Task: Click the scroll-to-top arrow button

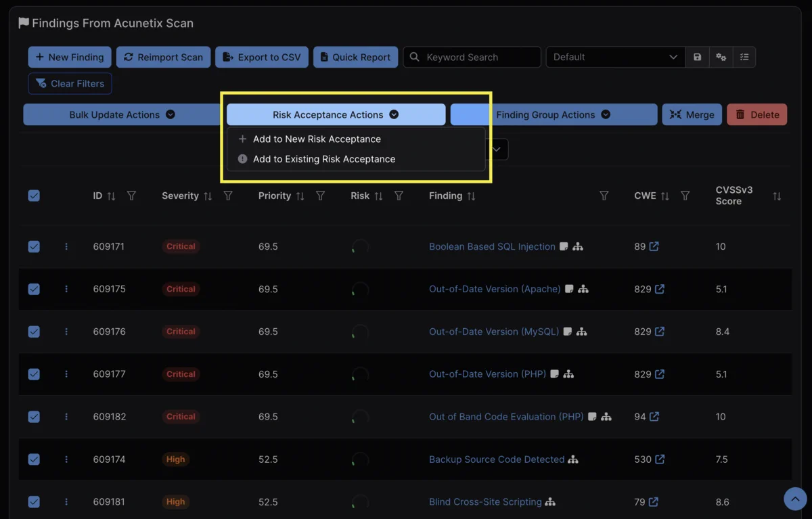Action: pos(796,499)
